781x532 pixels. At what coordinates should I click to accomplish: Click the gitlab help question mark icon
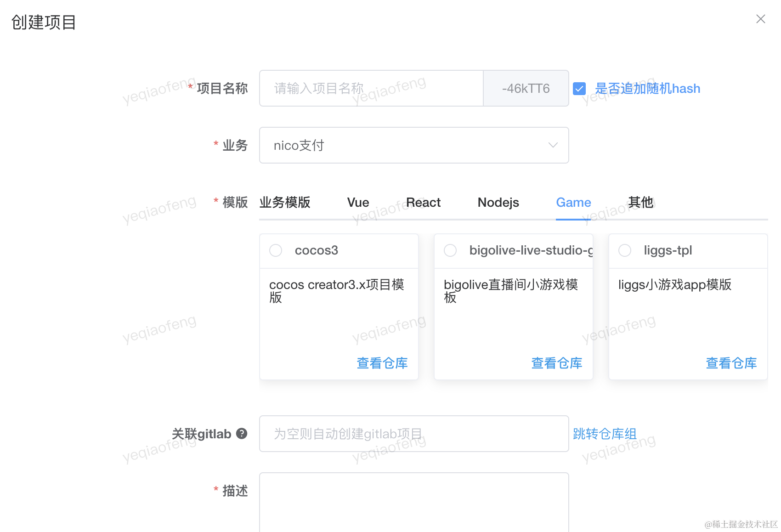242,433
